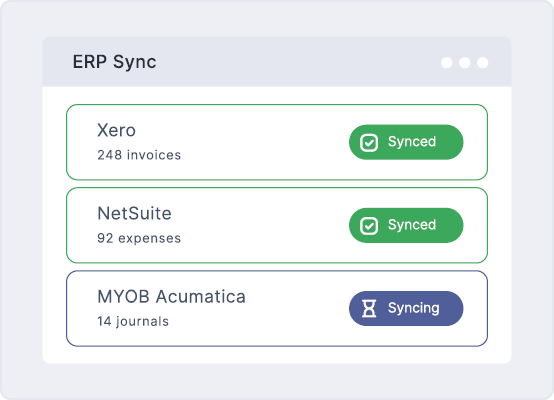
Task: Click the last white dot in header
Action: click(483, 63)
